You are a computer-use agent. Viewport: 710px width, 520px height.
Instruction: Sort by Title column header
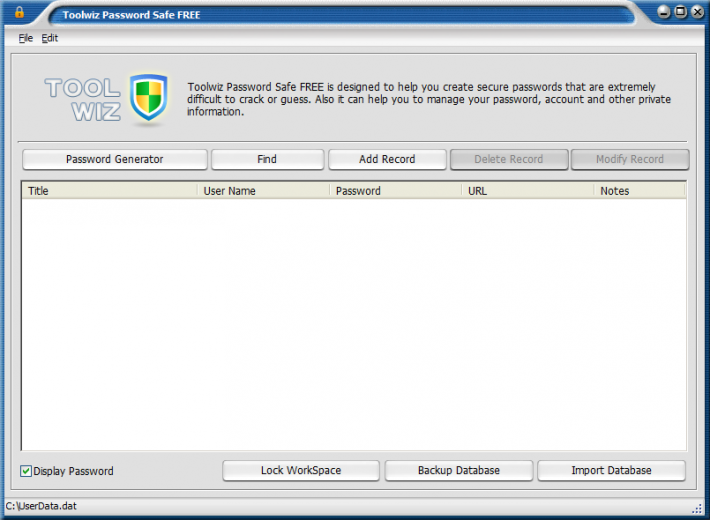[x=109, y=191]
